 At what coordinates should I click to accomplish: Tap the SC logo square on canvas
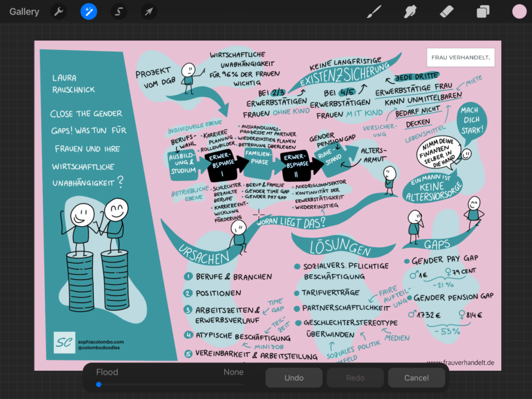pyautogui.click(x=64, y=343)
